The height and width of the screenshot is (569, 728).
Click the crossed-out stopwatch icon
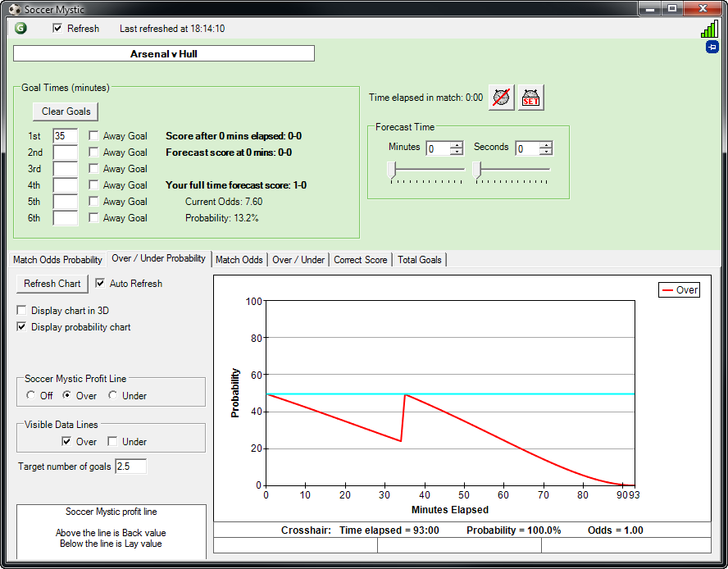click(x=501, y=98)
